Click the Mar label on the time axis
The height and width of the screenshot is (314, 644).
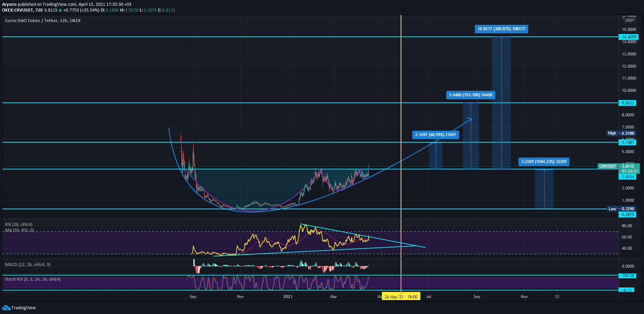[x=334, y=297]
